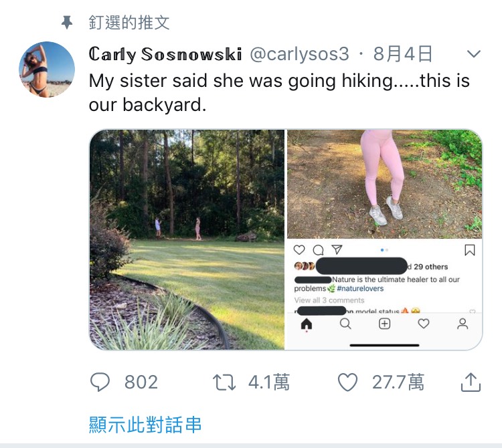Screen dimensions: 502x448
Task: Tap the Instagram send paper-plane icon
Action: [337, 250]
